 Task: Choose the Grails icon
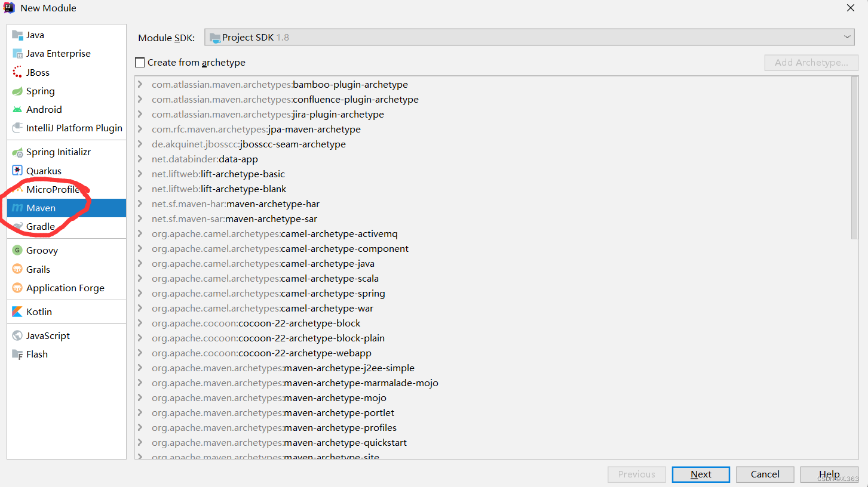click(17, 269)
